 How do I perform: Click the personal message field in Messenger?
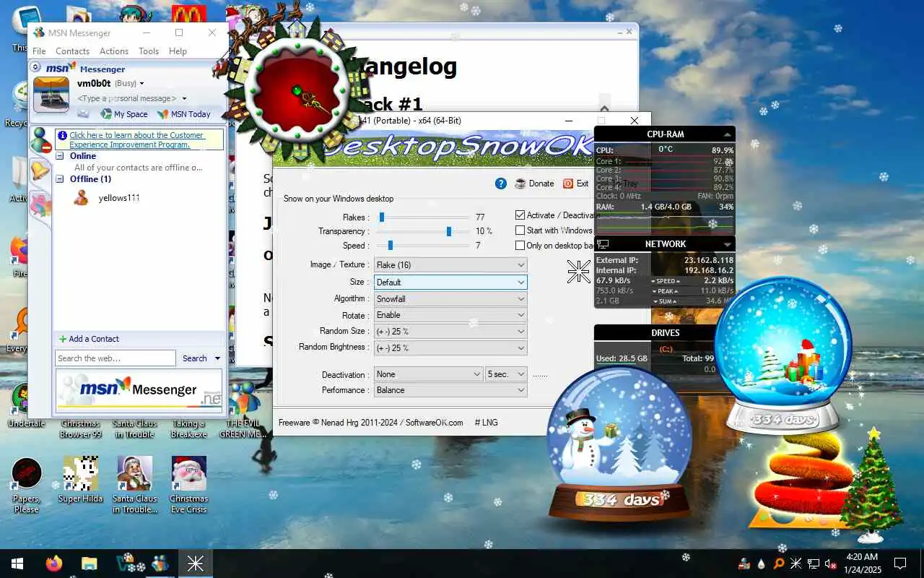pos(128,98)
